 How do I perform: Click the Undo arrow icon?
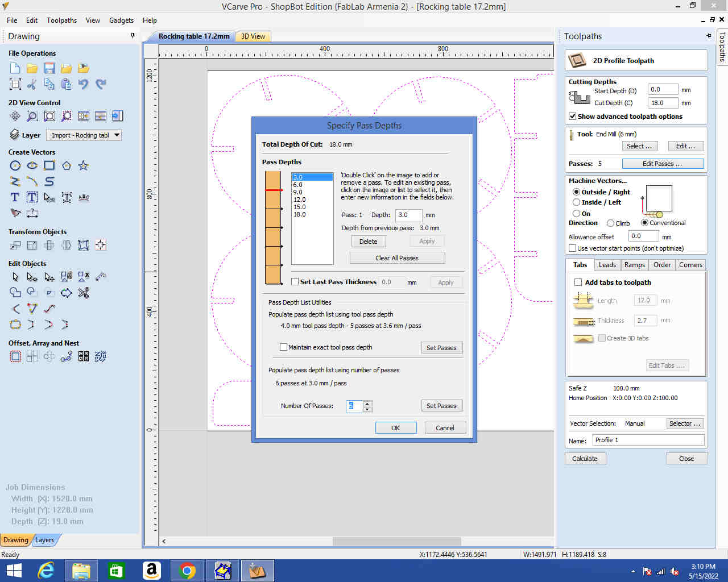84,84
